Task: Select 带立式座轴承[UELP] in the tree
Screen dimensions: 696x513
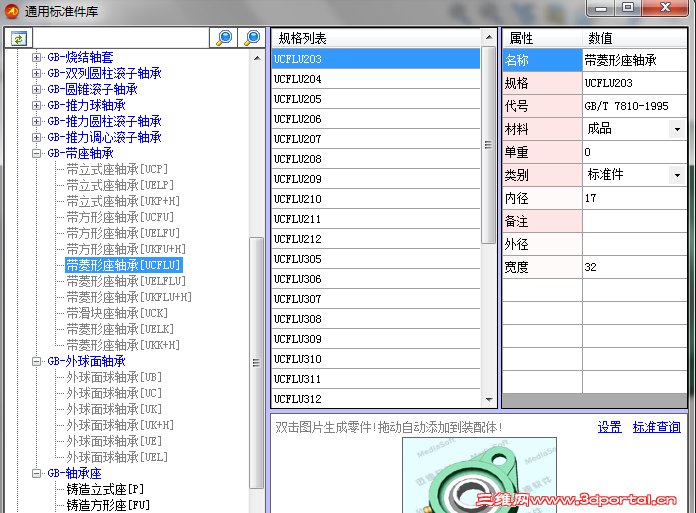Action: (120, 185)
